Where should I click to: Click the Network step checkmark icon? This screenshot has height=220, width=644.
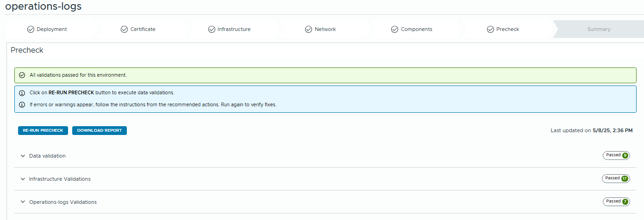coord(308,29)
